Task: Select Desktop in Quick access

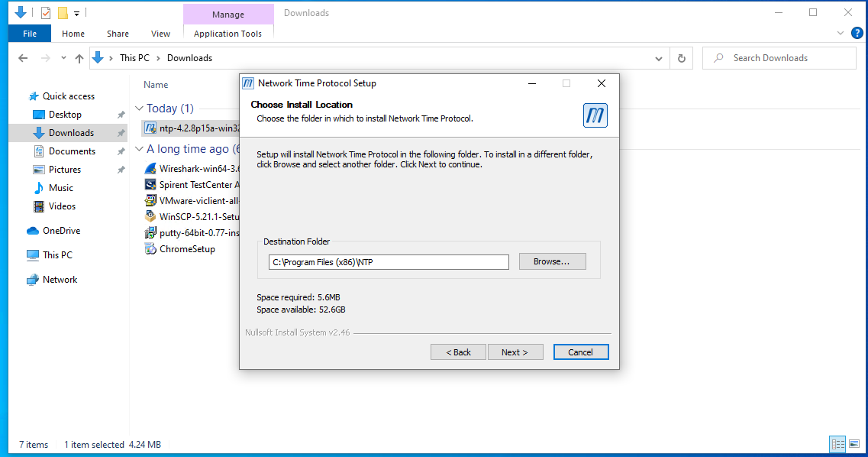Action: [65, 115]
